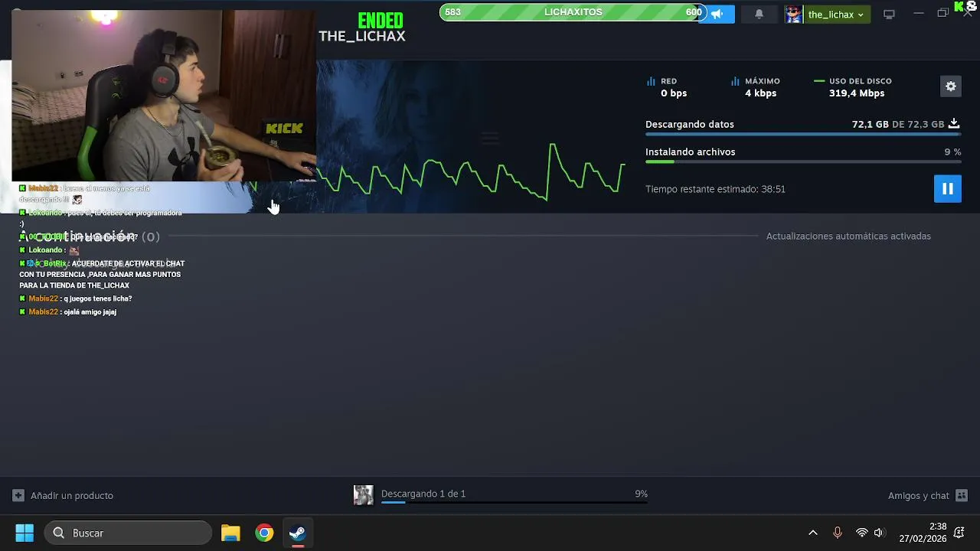Click the Steam taskbar icon
980x551 pixels.
coord(298,533)
